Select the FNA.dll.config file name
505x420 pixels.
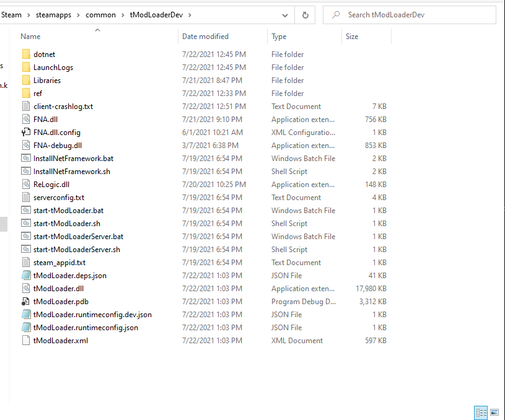[56, 133]
